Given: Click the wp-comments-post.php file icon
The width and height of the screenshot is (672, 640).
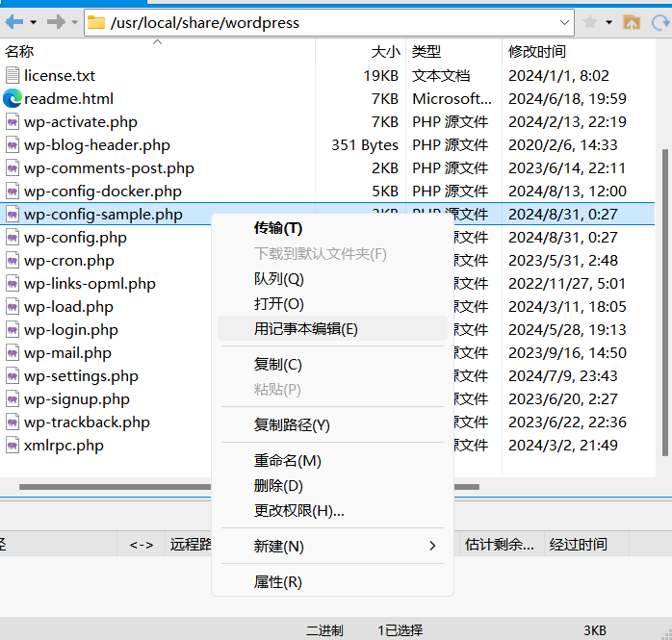Looking at the screenshot, I should click(x=13, y=167).
